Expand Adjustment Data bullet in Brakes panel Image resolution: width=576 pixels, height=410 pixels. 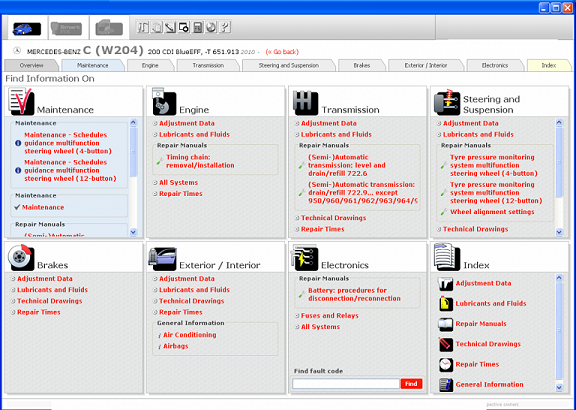click(x=13, y=279)
